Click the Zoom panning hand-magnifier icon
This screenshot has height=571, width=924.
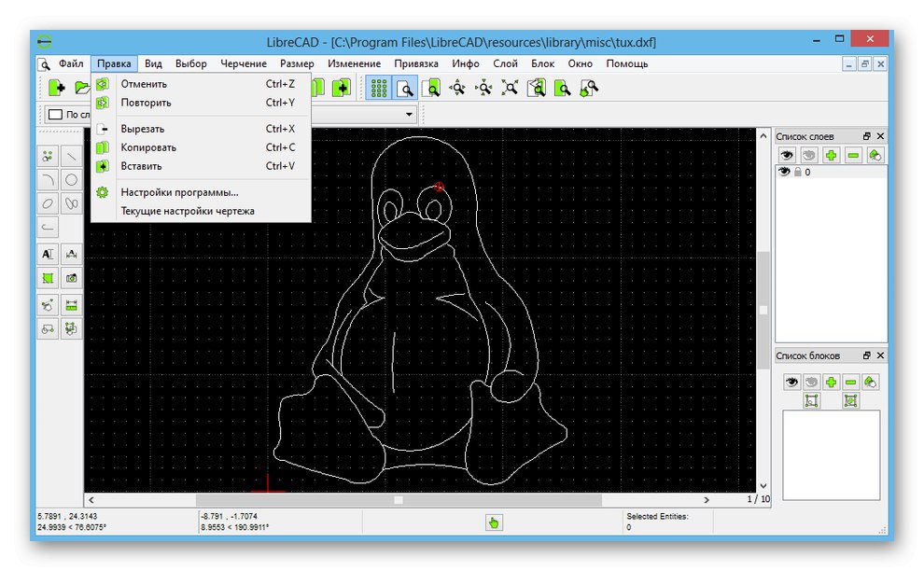point(589,89)
